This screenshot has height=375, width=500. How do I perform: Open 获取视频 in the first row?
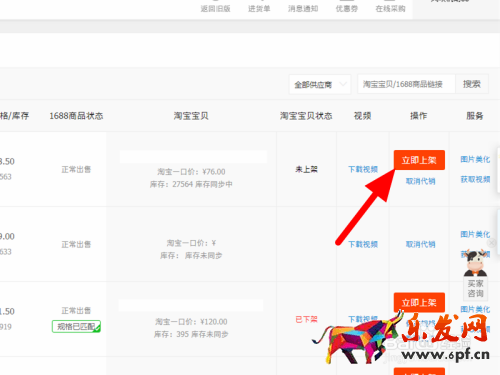[x=475, y=179]
